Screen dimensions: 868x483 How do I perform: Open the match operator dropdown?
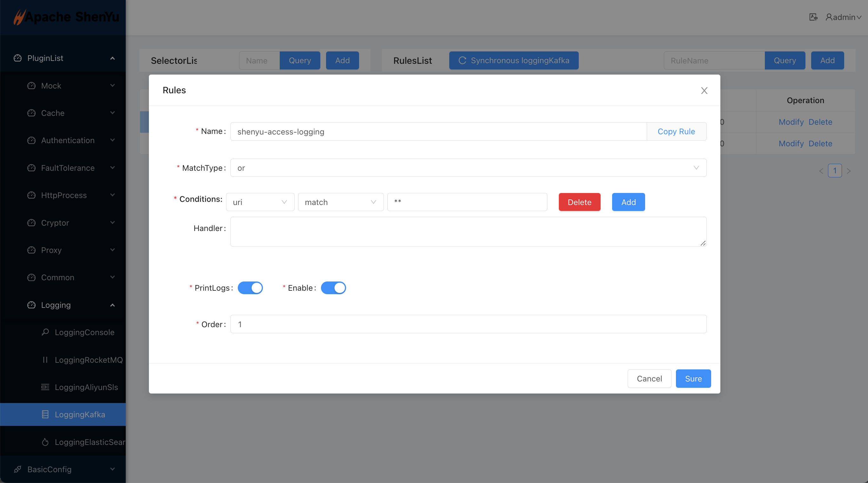tap(340, 202)
